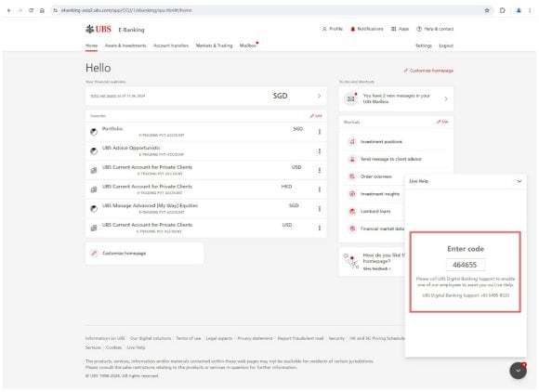Viewport: 539px width, 392px height.
Task: Open Lombard loans shortcut
Action: (375, 211)
